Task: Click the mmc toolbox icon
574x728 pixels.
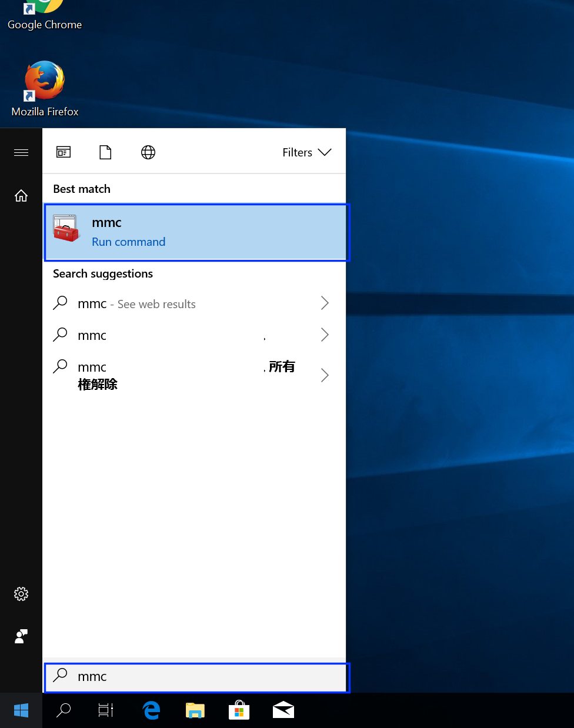Action: (66, 229)
